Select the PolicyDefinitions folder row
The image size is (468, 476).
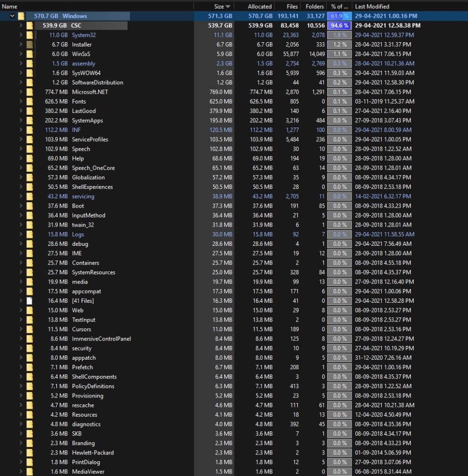[x=234, y=386]
